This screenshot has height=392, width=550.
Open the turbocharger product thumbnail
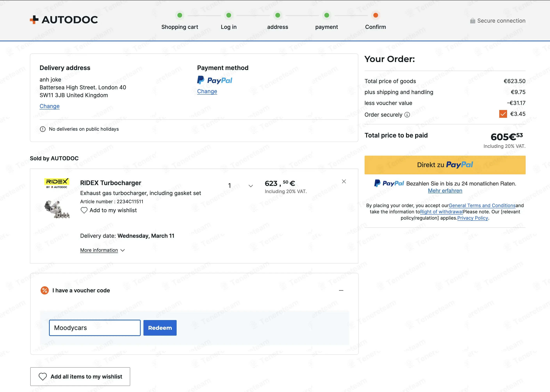point(57,209)
